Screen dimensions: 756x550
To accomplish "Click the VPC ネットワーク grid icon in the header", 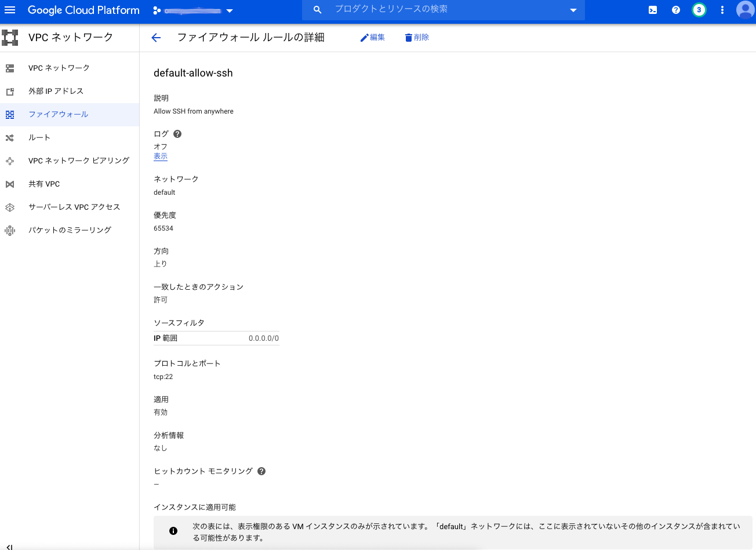I will [x=10, y=37].
